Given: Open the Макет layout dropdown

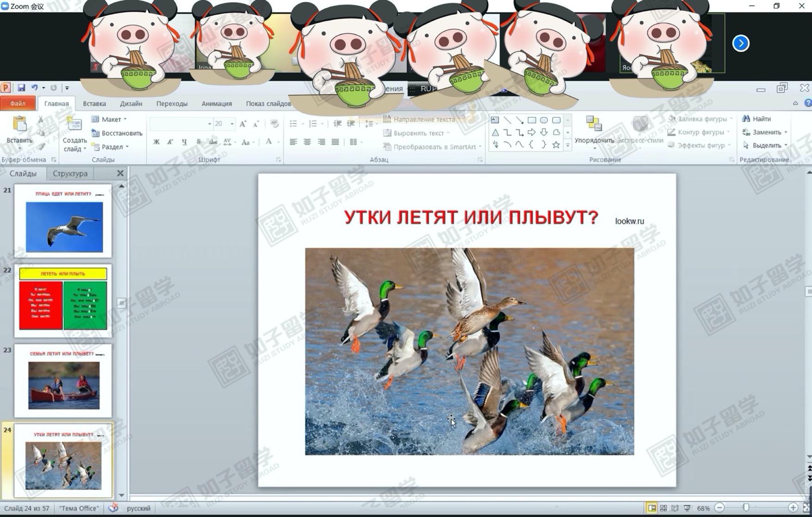Looking at the screenshot, I should pos(110,119).
